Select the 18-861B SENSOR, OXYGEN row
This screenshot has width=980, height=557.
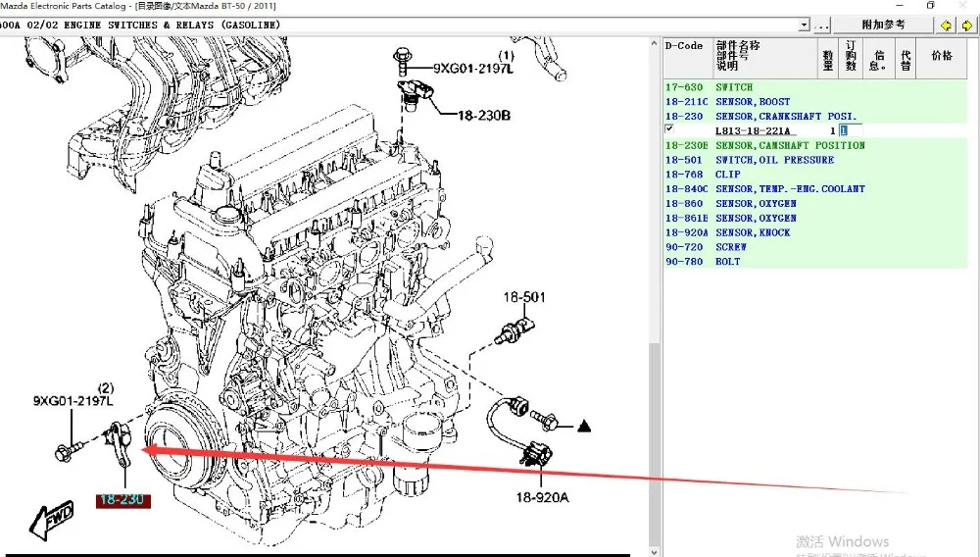click(815, 218)
